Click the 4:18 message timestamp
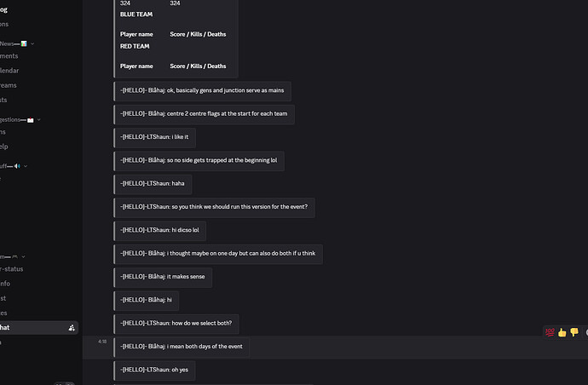Image resolution: width=588 pixels, height=385 pixels. (x=102, y=341)
